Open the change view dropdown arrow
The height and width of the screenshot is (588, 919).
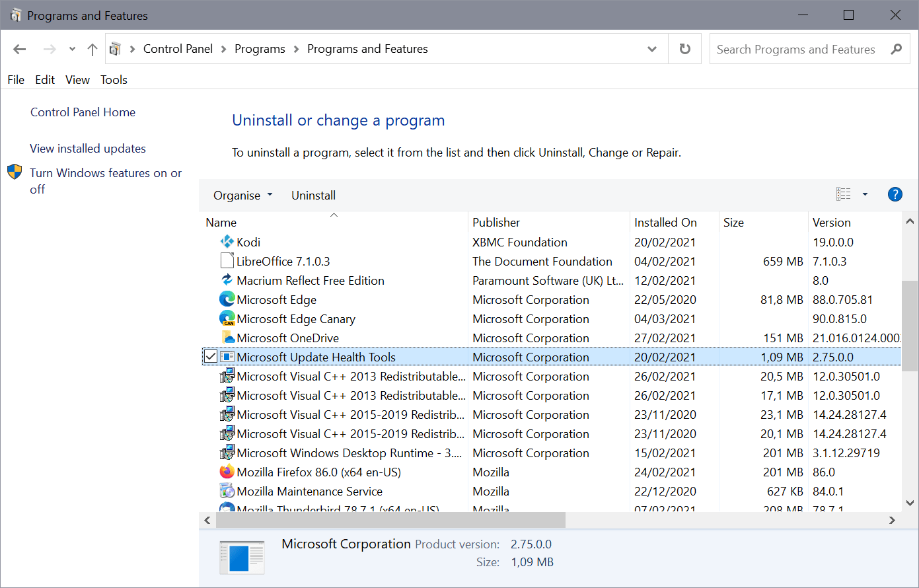865,194
